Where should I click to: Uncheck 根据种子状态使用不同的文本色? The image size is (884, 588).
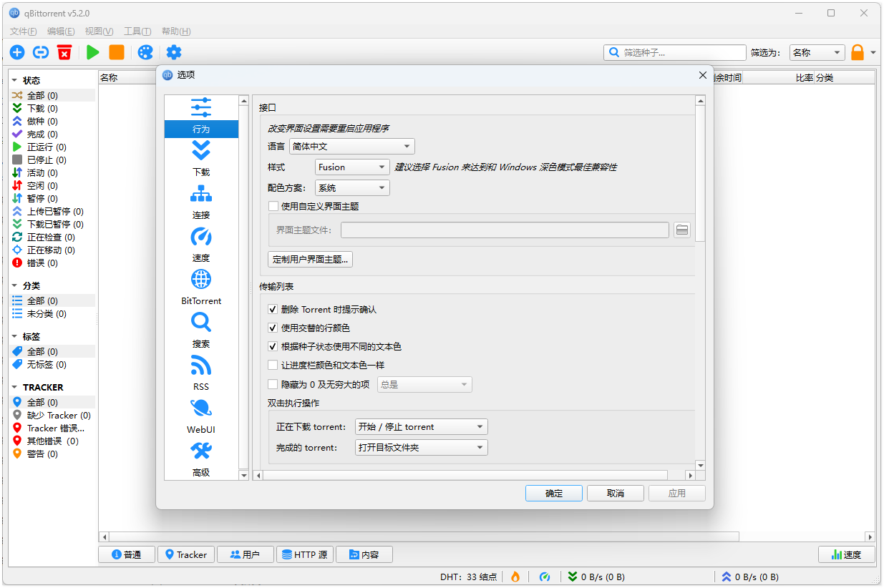click(273, 347)
